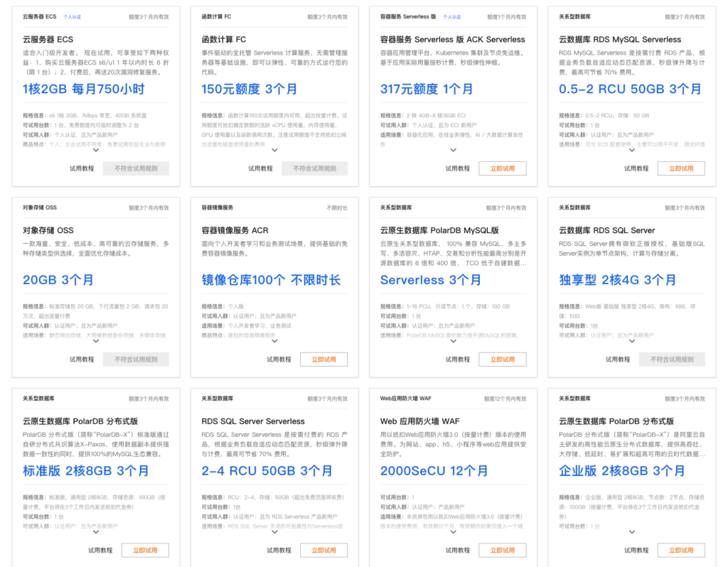Click the blue "20GB 3个月" offer

pos(58,280)
